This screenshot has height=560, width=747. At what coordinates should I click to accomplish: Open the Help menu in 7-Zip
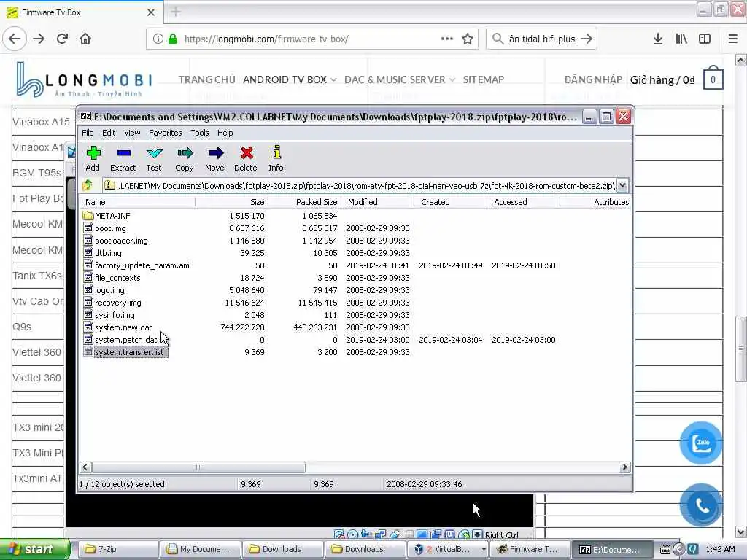[x=225, y=133]
